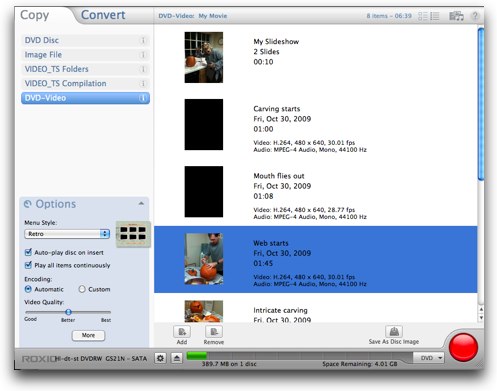Toggle Play all items continuously
Viewport: 497px width, 391px height.
point(28,265)
